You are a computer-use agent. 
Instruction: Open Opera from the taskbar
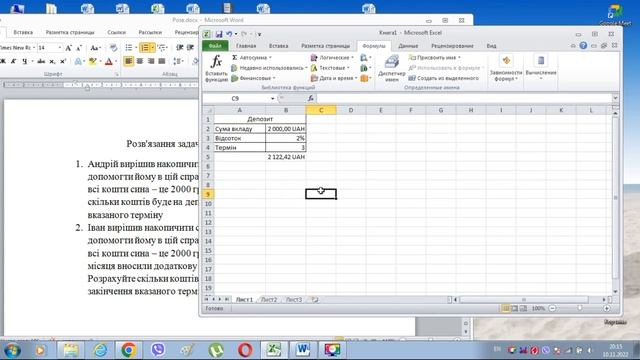pos(245,350)
